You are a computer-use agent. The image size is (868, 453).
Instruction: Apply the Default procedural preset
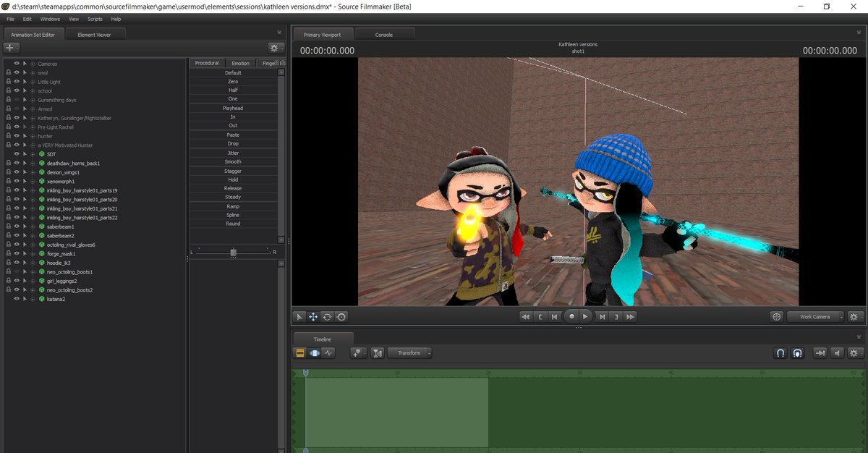(x=233, y=72)
